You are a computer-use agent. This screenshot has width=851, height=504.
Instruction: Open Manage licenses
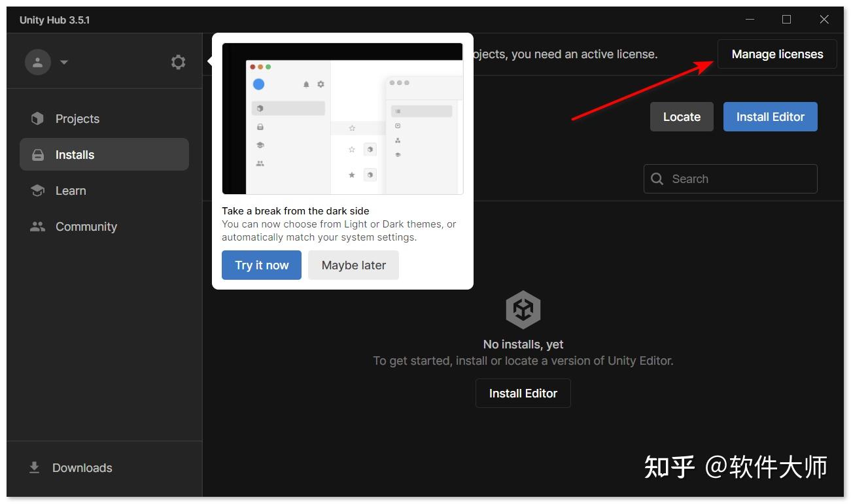[776, 54]
